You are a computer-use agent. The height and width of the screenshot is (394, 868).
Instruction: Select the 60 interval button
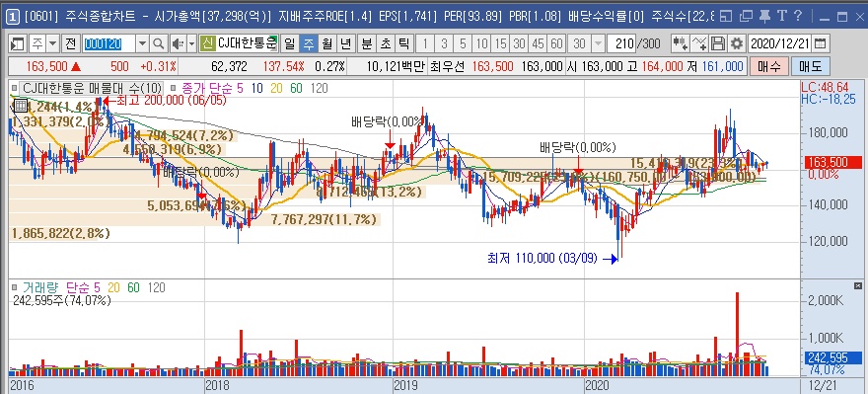click(557, 43)
